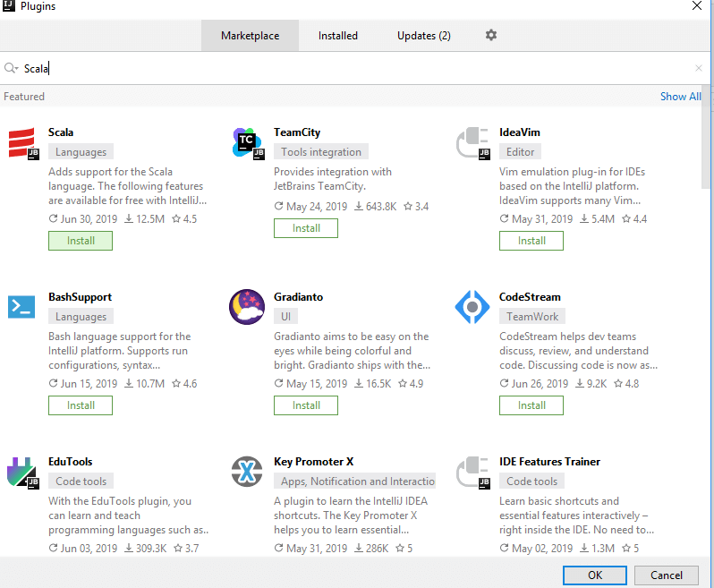
Task: Open search options magnifier dropdown
Action: click(12, 68)
